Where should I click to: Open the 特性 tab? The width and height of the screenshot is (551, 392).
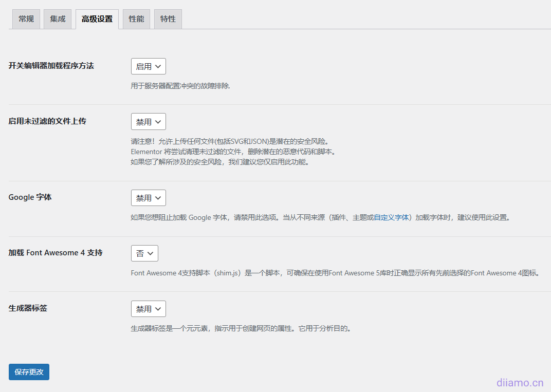tap(168, 18)
